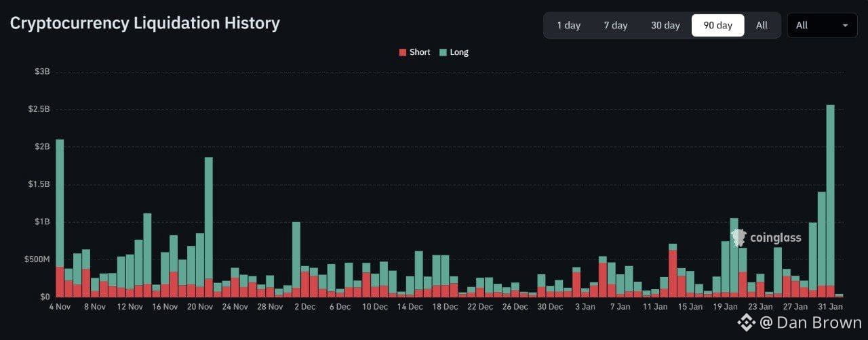Screen dimensions: 868x340
Task: Click the $2.5B y-axis label
Action: click(38, 109)
